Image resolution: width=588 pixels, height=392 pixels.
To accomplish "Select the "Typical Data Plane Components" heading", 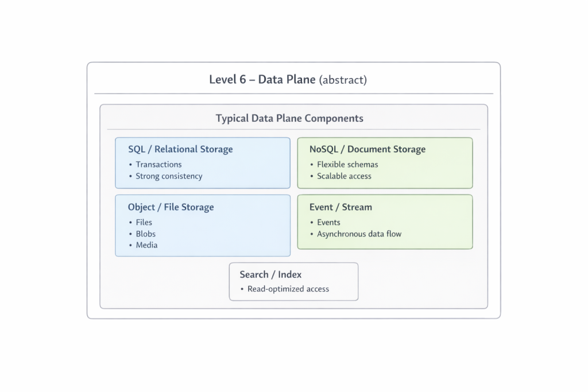I will coord(289,118).
